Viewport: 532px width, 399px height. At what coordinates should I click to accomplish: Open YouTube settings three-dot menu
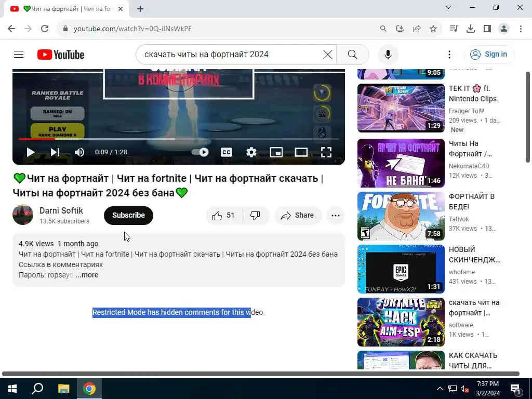click(x=449, y=54)
